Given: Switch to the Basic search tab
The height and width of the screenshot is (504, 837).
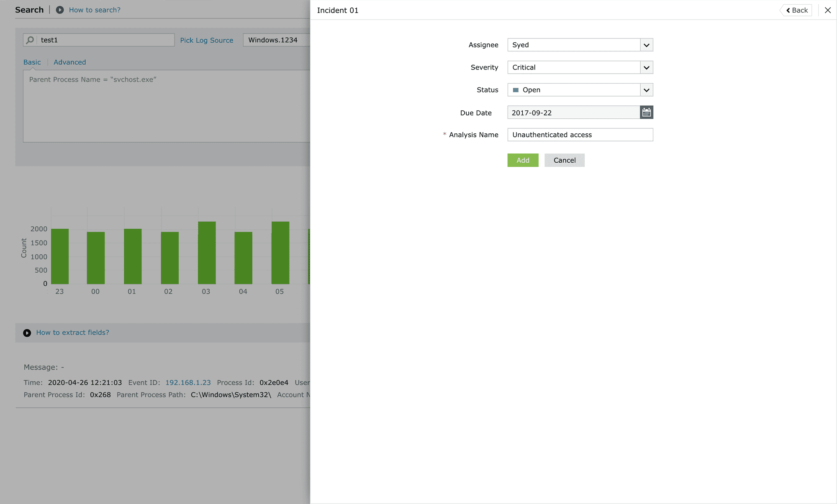Looking at the screenshot, I should (32, 62).
